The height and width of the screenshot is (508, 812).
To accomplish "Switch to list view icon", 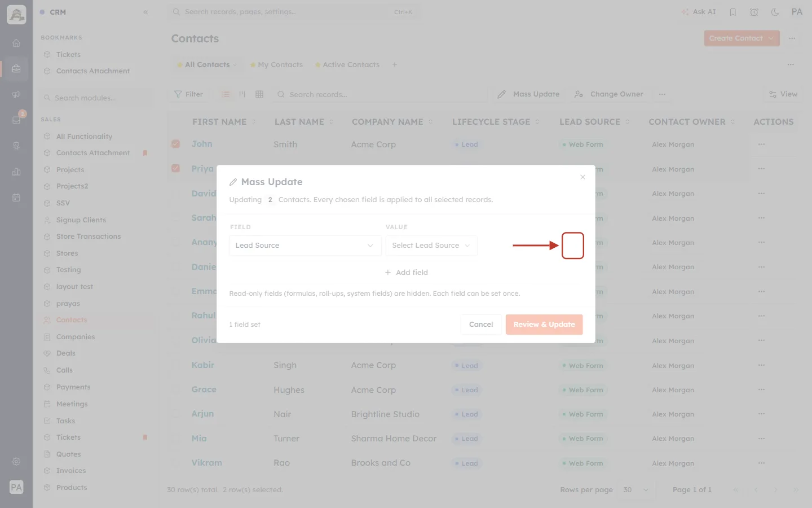I will (226, 94).
